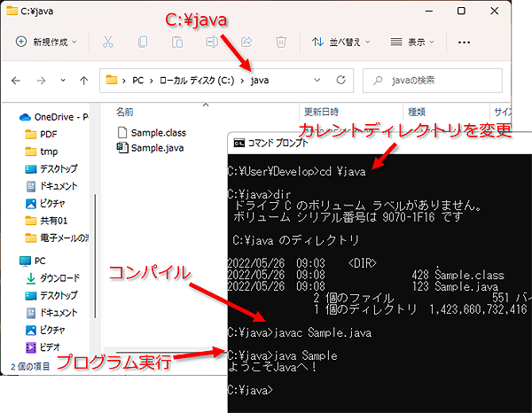This screenshot has height=413, width=532.
Task: Click the Cut scissors icon in toolbar
Action: [107, 42]
